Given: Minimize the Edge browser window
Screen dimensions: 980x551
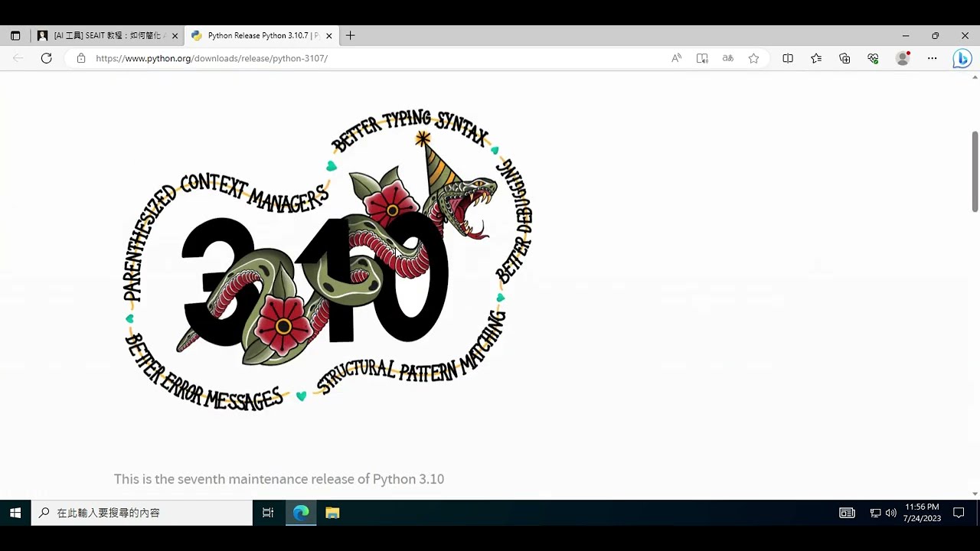Looking at the screenshot, I should coord(906,35).
